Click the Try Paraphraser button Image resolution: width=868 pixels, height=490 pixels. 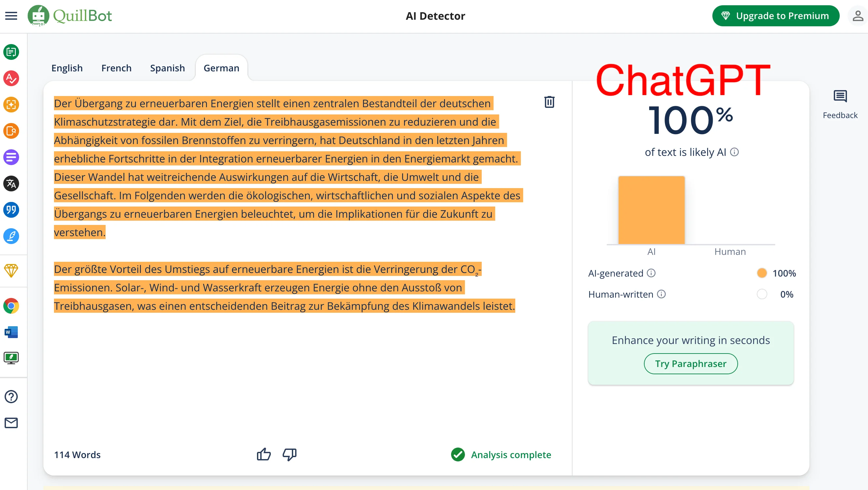point(690,364)
